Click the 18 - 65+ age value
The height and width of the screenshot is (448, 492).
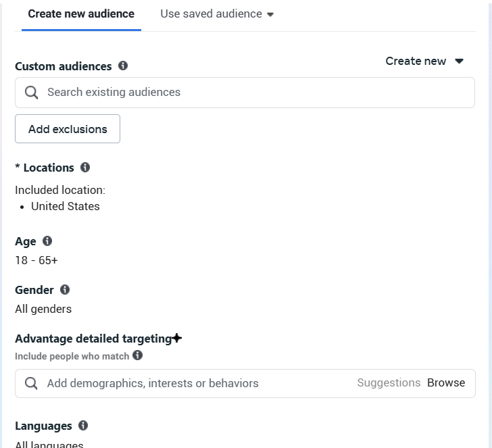36,260
